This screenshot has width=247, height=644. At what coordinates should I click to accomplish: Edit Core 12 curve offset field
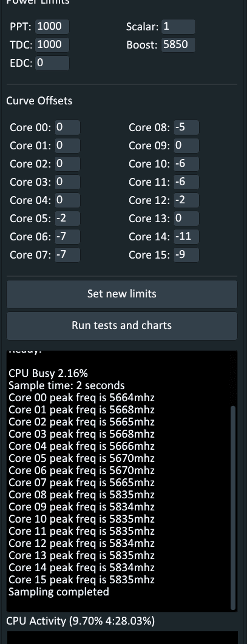click(x=186, y=200)
